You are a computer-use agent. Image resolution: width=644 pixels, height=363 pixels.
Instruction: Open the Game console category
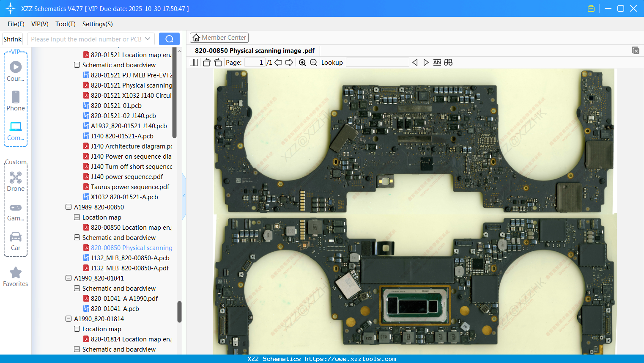16,212
